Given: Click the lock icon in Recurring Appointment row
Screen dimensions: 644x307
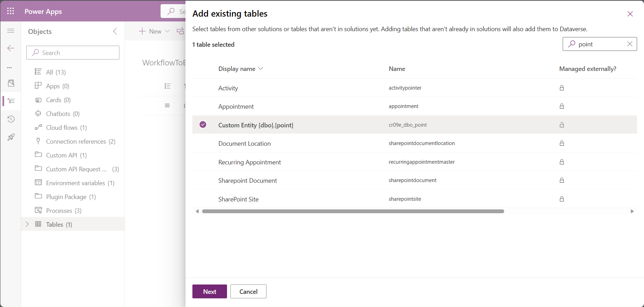Looking at the screenshot, I should tap(562, 162).
